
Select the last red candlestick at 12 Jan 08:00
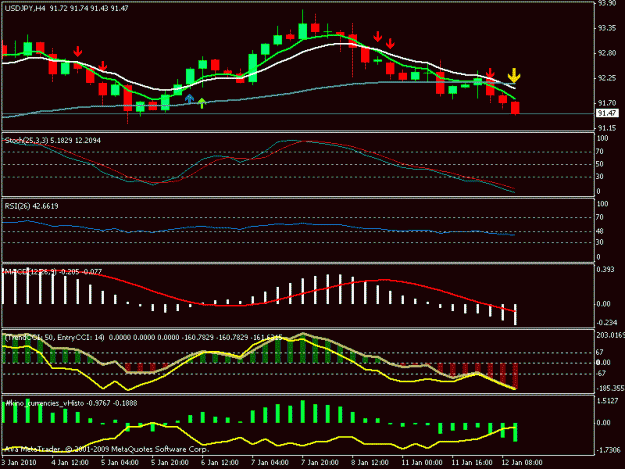(x=515, y=108)
